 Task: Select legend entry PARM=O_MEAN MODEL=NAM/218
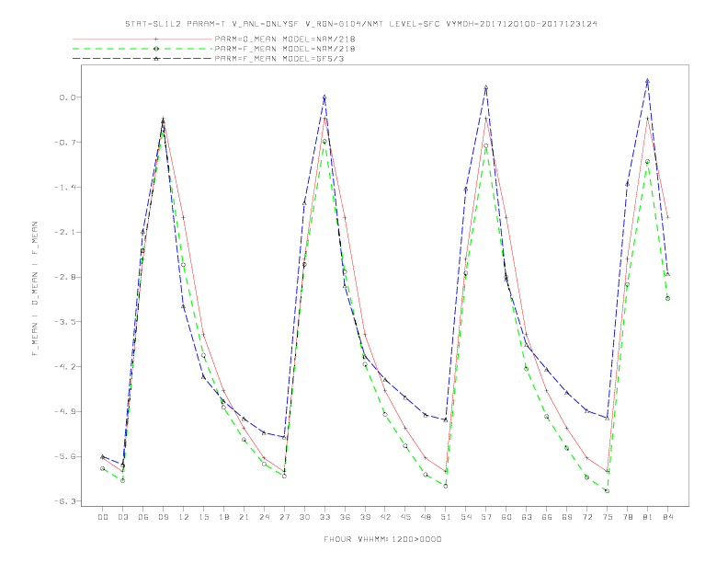285,39
